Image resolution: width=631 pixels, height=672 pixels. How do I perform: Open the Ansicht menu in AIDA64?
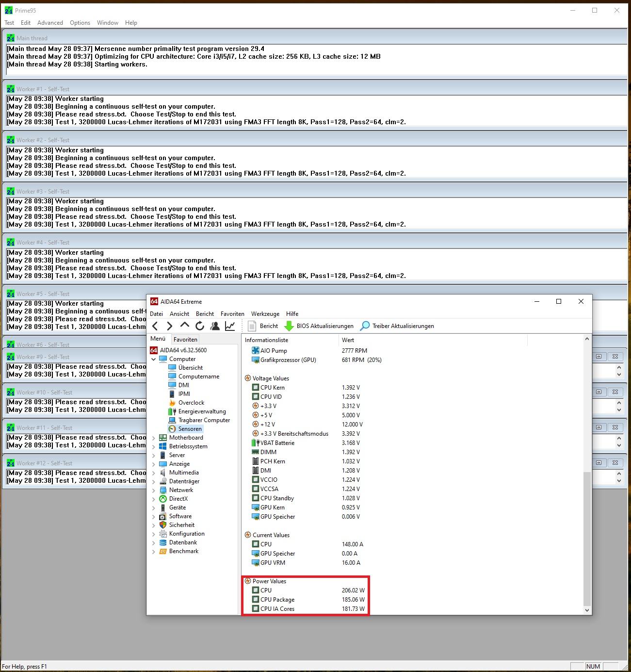(179, 314)
